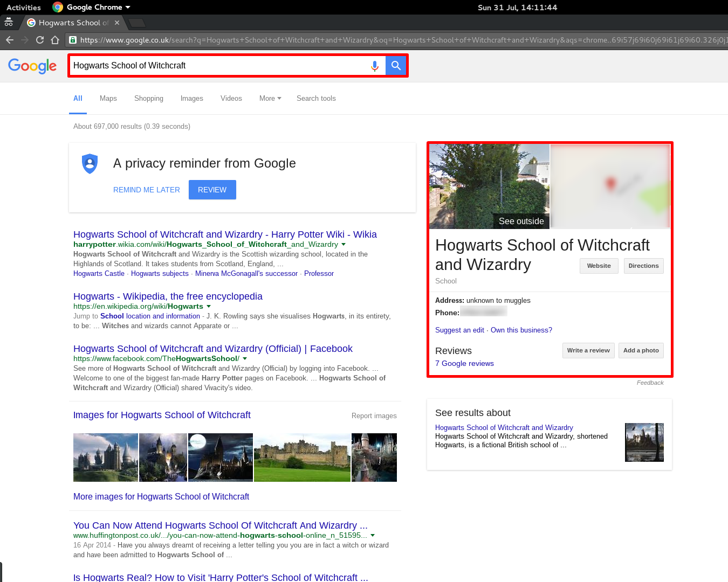This screenshot has height=582, width=728.
Task: Click the blue magnifier search button
Action: (x=396, y=66)
